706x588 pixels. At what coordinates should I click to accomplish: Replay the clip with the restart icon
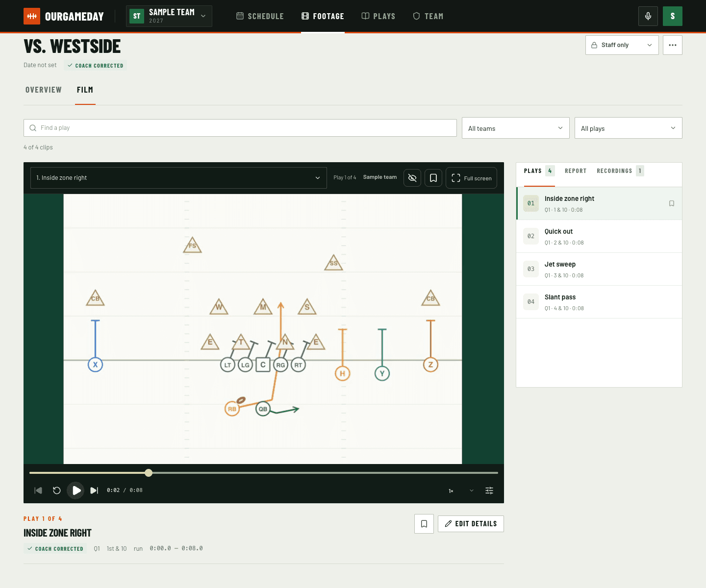coord(57,490)
